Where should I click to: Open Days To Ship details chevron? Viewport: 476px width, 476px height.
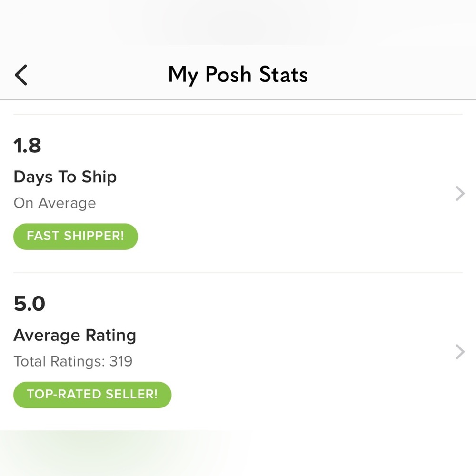[x=460, y=194]
